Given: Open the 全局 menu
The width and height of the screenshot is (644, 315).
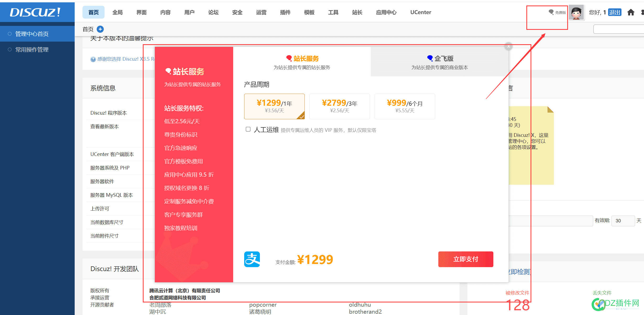Looking at the screenshot, I should coord(117,12).
